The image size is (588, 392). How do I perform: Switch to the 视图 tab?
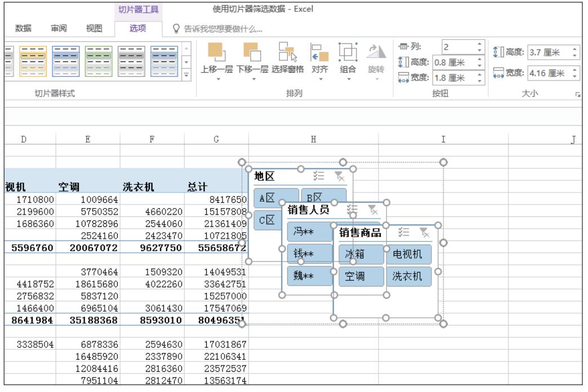(93, 28)
